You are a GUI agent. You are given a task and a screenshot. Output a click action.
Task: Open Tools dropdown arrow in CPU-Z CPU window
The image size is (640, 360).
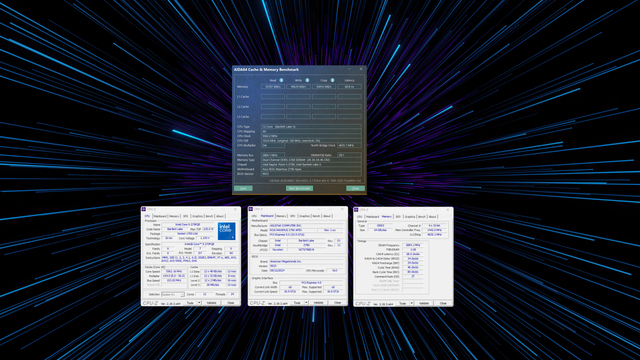click(x=199, y=303)
